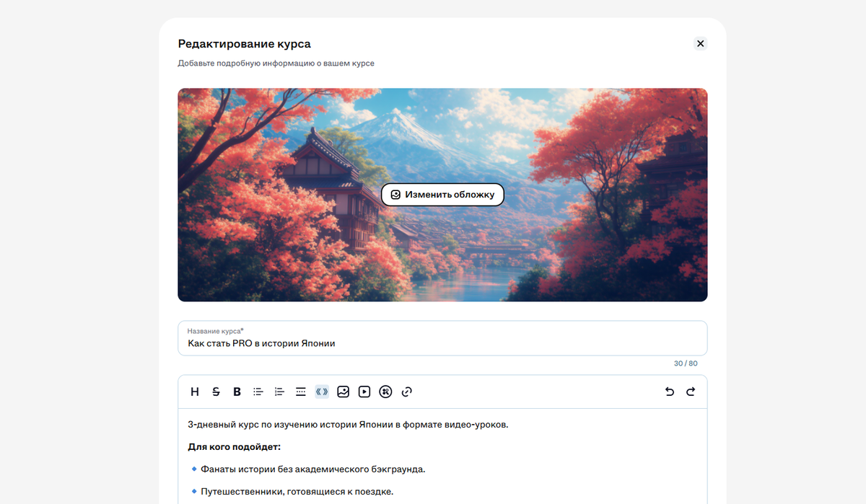Click the sentence starting '3-дневный курс по изучению'
866x504 pixels.
pos(348,425)
